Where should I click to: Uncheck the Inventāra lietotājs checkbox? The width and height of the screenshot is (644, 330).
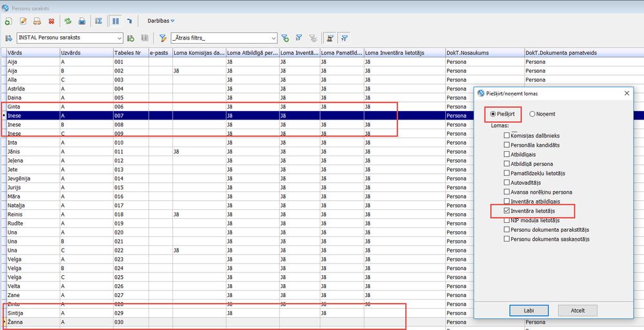[507, 211]
